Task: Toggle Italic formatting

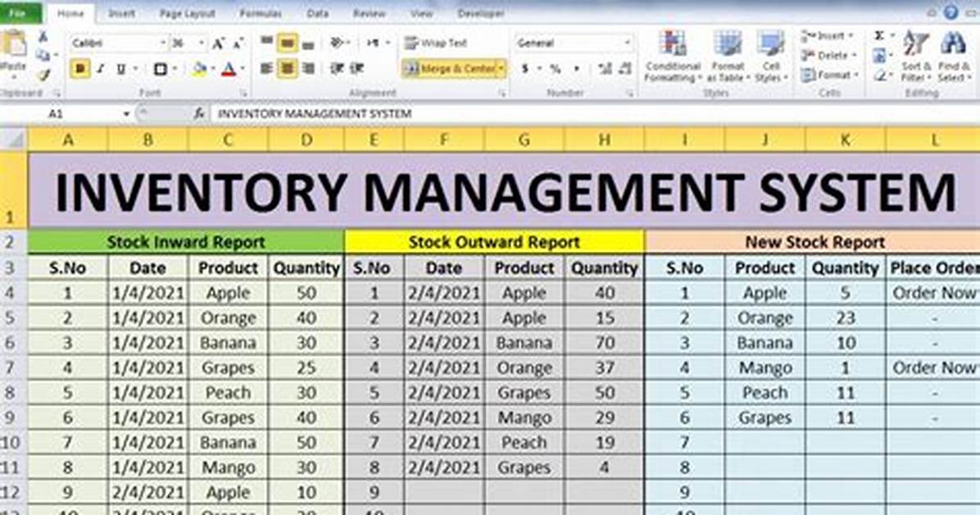Action: (101, 69)
